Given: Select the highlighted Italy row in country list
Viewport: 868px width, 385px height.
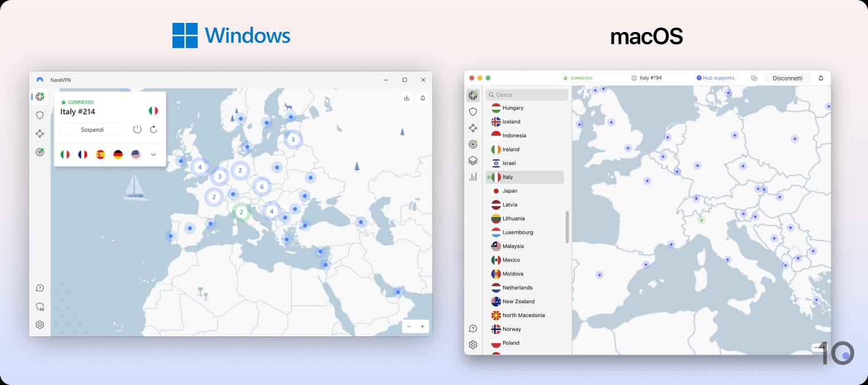Looking at the screenshot, I should point(525,177).
